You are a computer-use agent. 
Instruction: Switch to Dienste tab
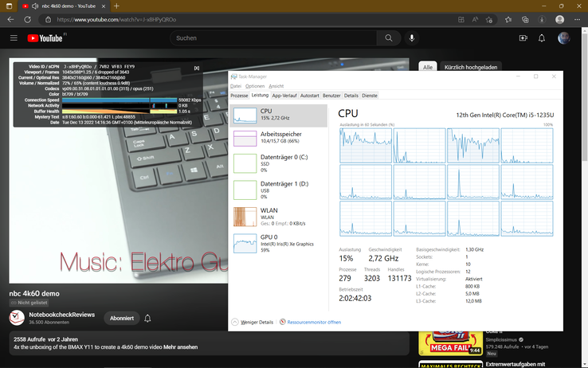(x=370, y=96)
